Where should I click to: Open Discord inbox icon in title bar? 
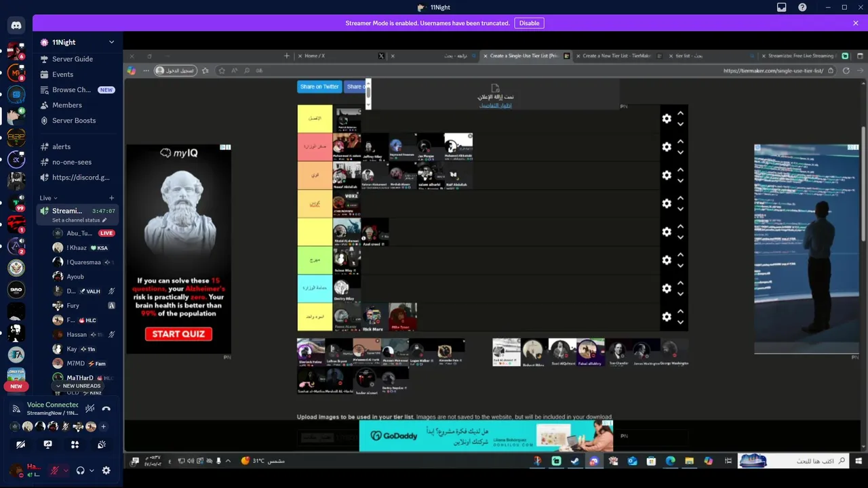coord(781,7)
